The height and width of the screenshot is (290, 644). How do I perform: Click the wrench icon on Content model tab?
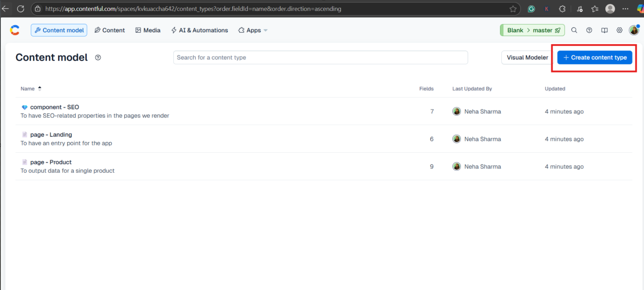37,30
